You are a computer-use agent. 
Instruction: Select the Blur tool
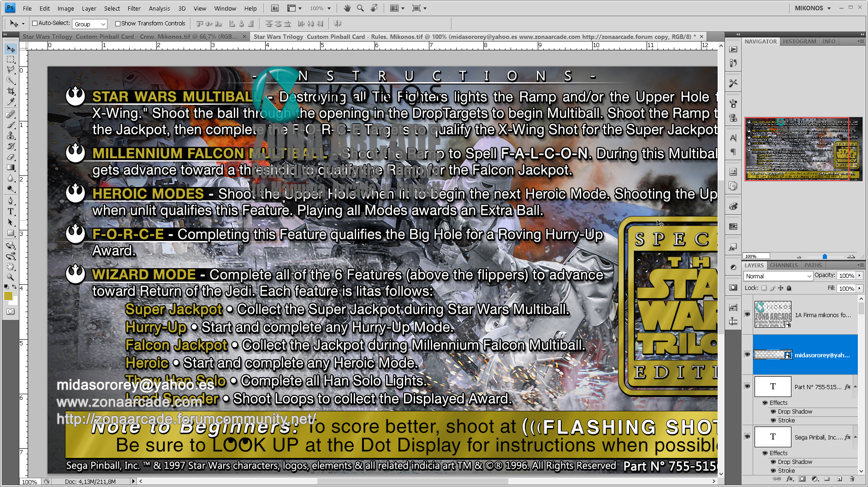click(11, 178)
